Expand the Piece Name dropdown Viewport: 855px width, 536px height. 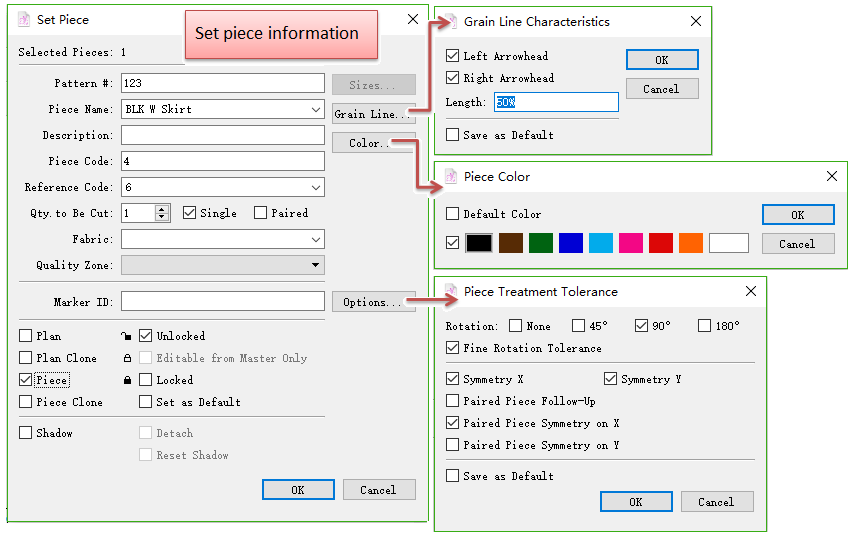(316, 109)
